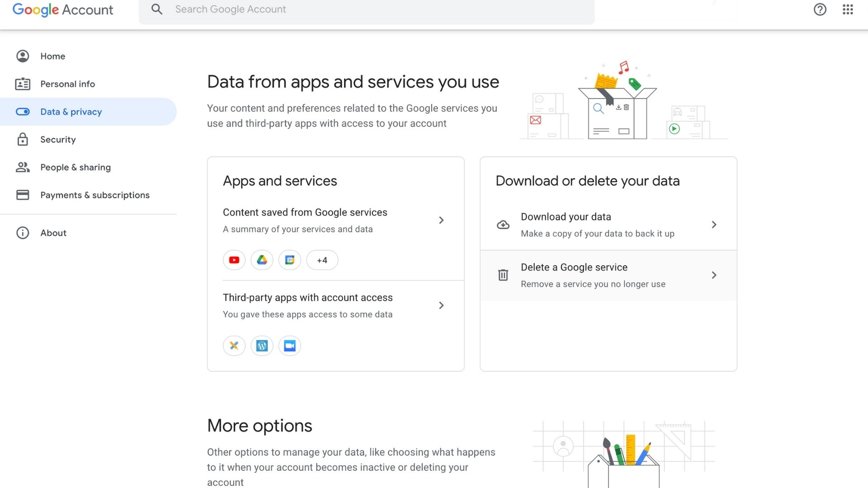Expand chevron for Third-party apps row
The height and width of the screenshot is (488, 868).
click(x=441, y=305)
